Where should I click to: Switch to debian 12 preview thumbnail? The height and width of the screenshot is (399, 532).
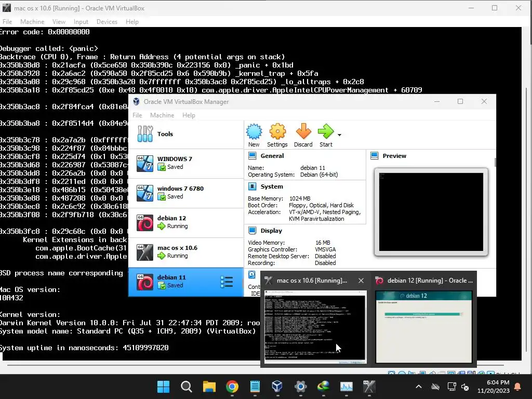pyautogui.click(x=424, y=327)
